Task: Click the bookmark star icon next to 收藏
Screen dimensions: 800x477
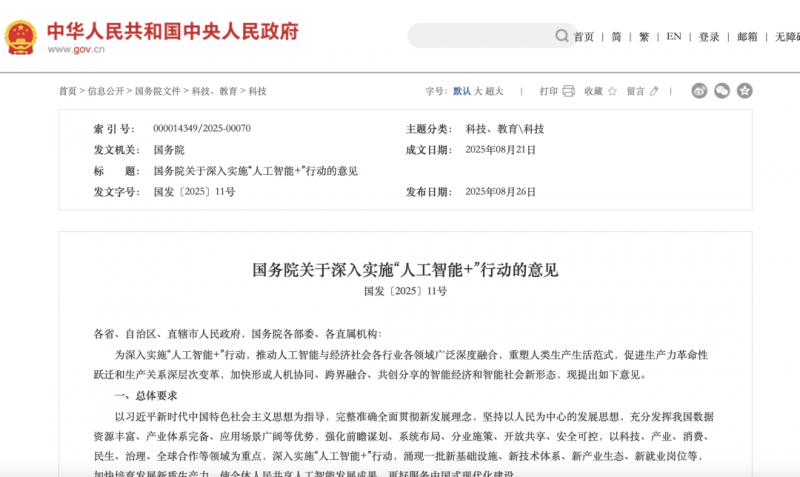Action: pos(611,91)
